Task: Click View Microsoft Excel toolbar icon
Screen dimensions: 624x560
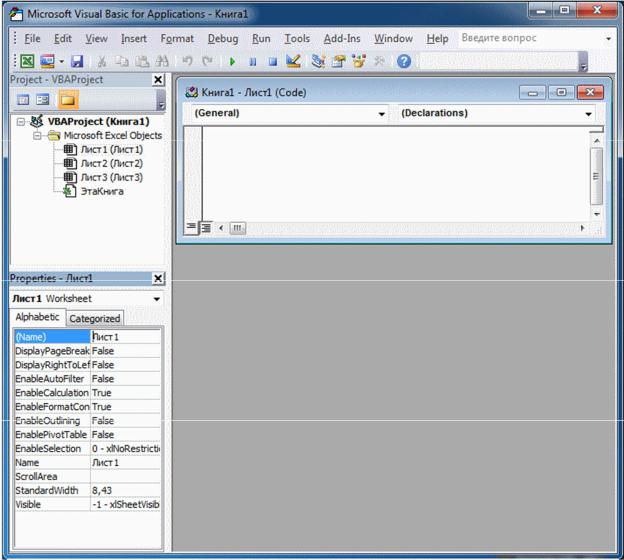Action: coord(27,61)
